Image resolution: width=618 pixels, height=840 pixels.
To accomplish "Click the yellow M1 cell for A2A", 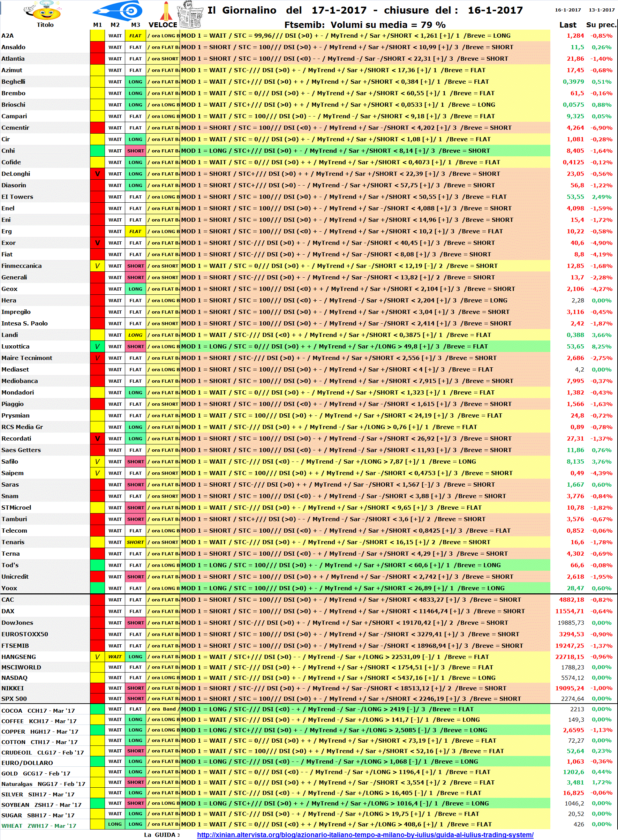I will point(97,36).
